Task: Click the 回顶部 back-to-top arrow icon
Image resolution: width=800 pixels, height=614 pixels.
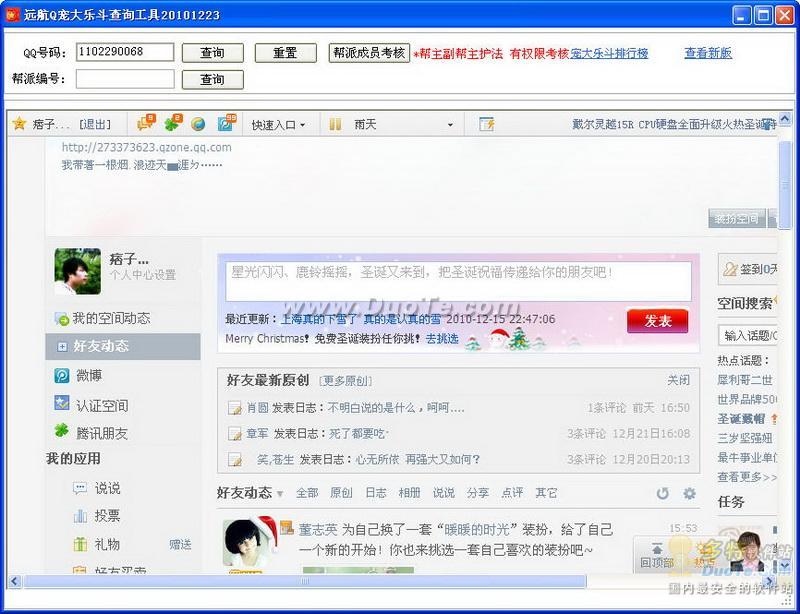Action: pyautogui.click(x=657, y=549)
